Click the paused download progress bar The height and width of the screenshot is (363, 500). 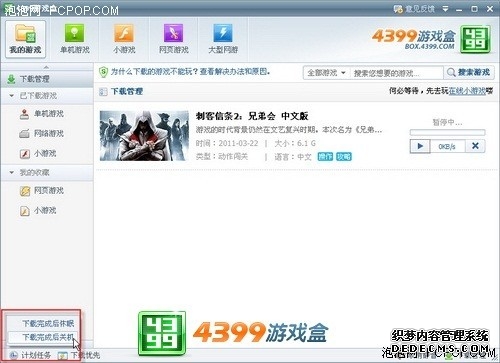tap(447, 132)
